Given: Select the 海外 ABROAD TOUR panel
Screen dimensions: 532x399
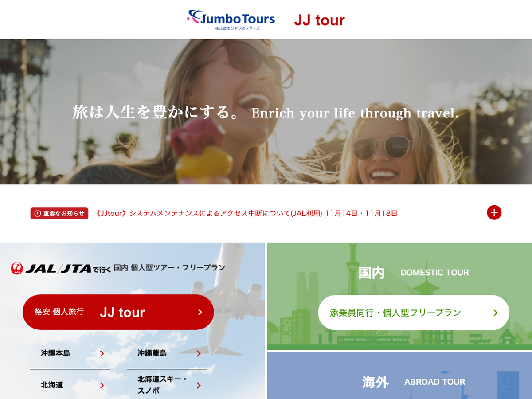Looking at the screenshot, I should click(399, 375).
